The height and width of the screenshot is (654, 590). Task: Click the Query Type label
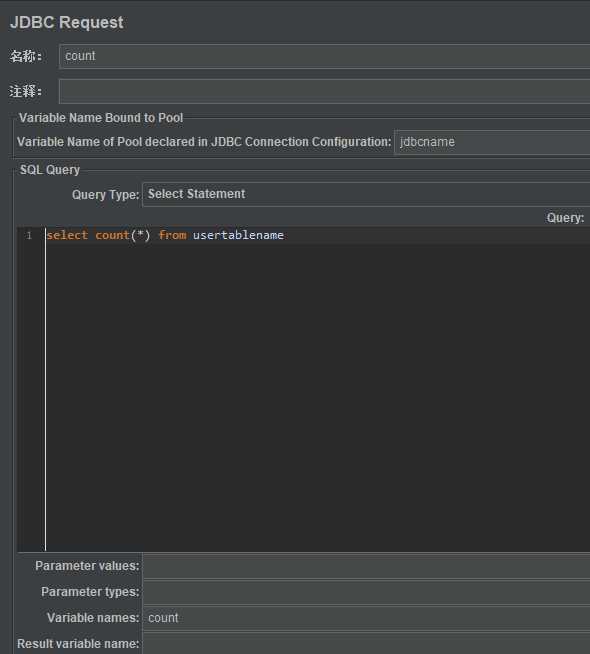(105, 195)
